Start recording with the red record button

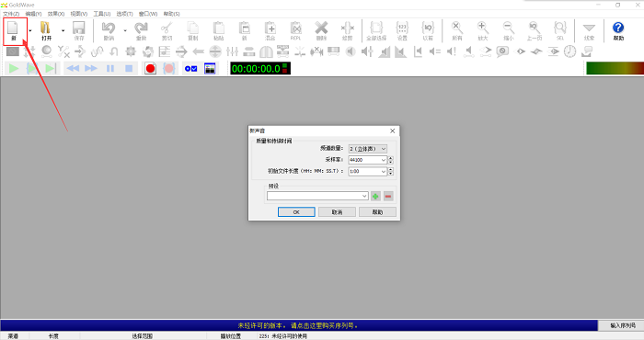pos(150,69)
